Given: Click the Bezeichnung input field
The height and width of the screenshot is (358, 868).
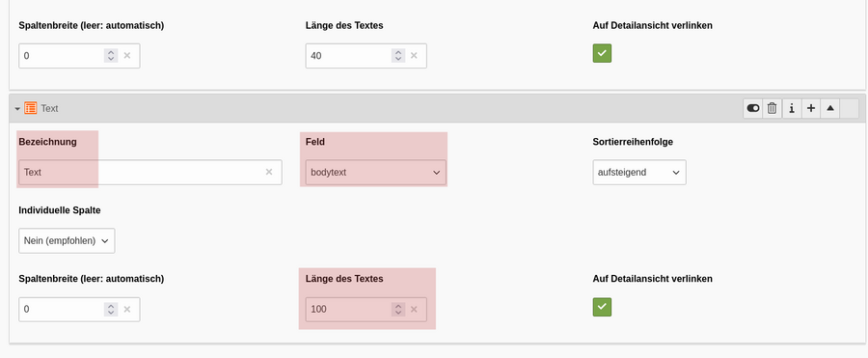Looking at the screenshot, I should click(x=150, y=173).
